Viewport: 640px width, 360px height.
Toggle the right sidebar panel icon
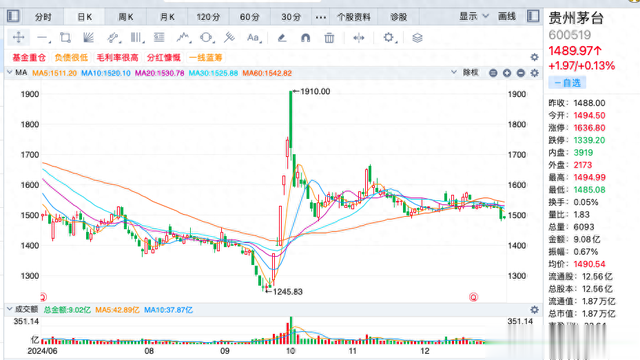click(x=533, y=16)
